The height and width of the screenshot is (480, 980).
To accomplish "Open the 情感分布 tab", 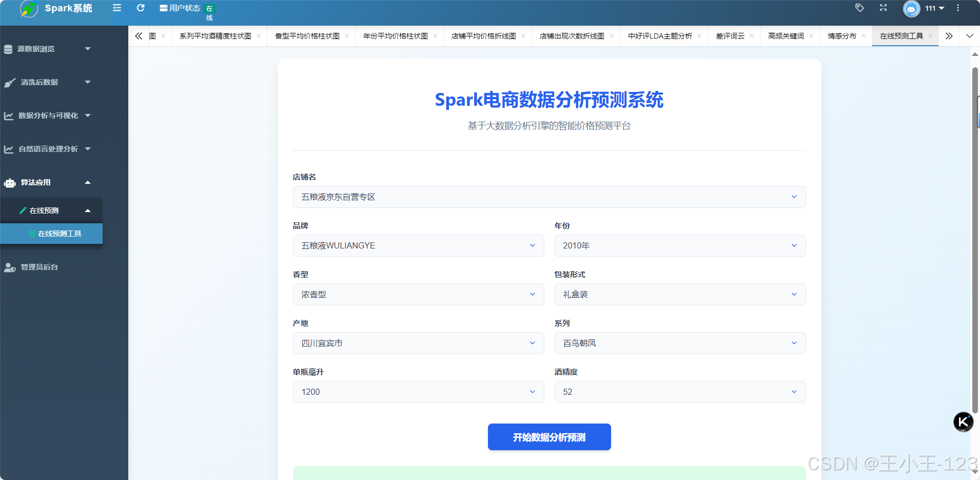I will click(842, 36).
